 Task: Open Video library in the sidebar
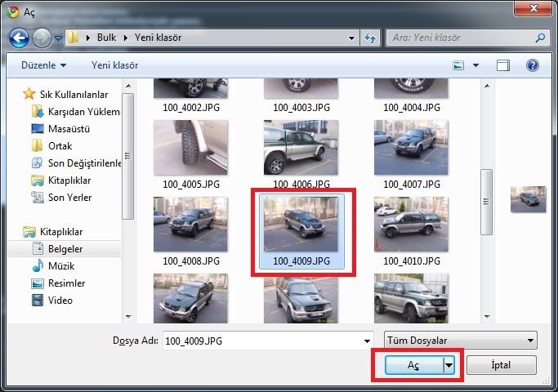coord(60,301)
